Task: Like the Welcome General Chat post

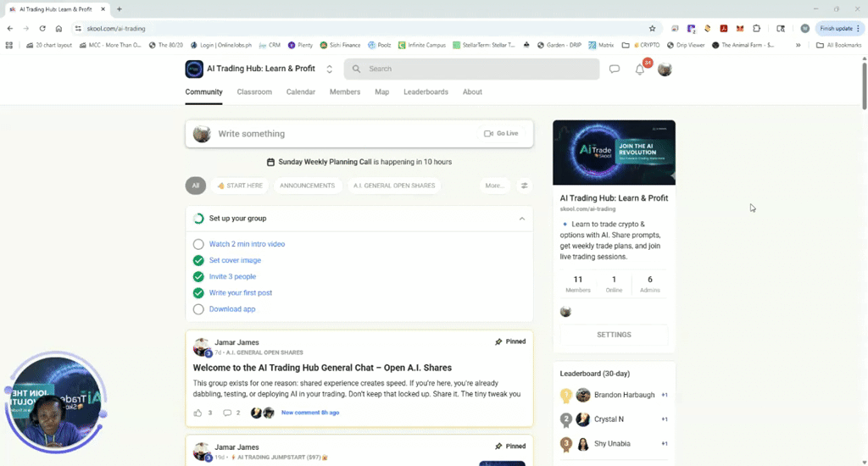Action: [198, 413]
